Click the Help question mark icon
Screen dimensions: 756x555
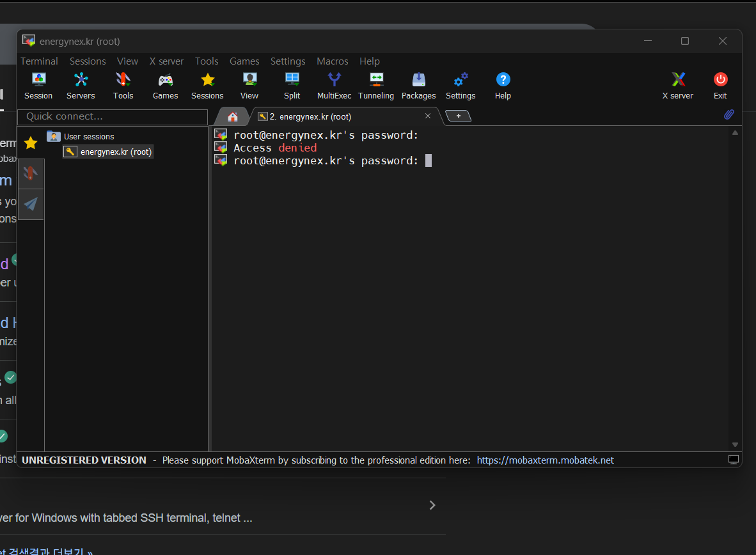(x=503, y=86)
